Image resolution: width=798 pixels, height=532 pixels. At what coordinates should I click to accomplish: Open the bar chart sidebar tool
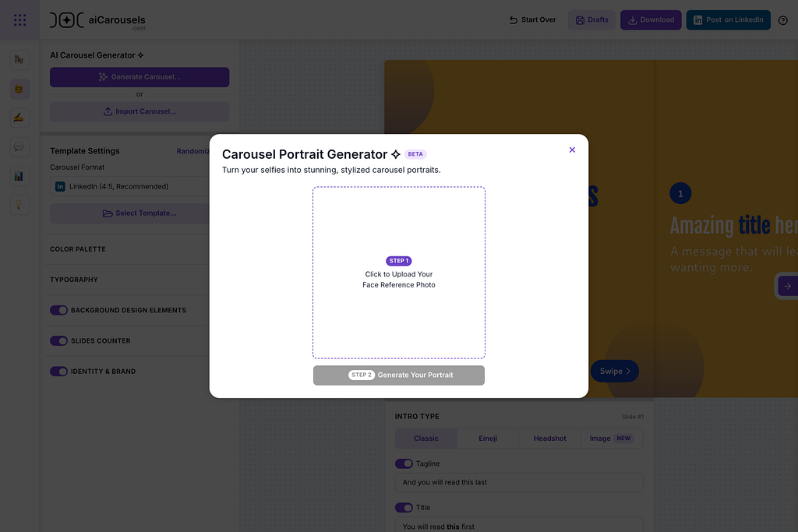tap(19, 177)
